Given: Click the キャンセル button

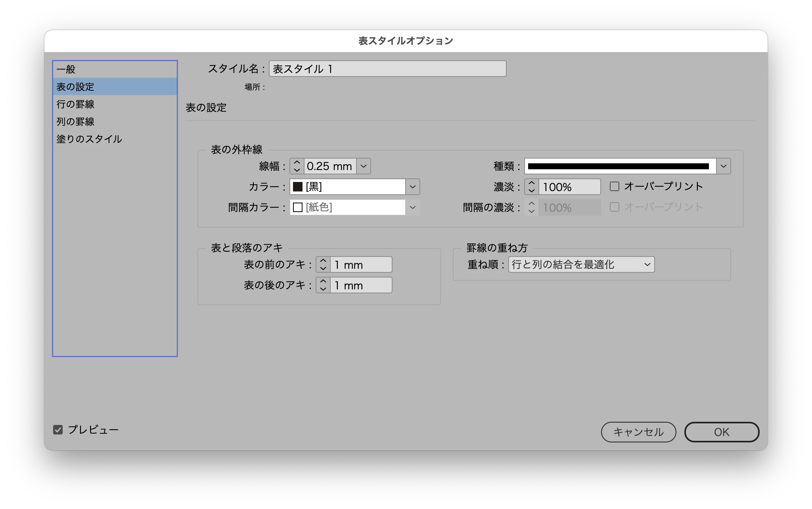Looking at the screenshot, I should pos(638,432).
